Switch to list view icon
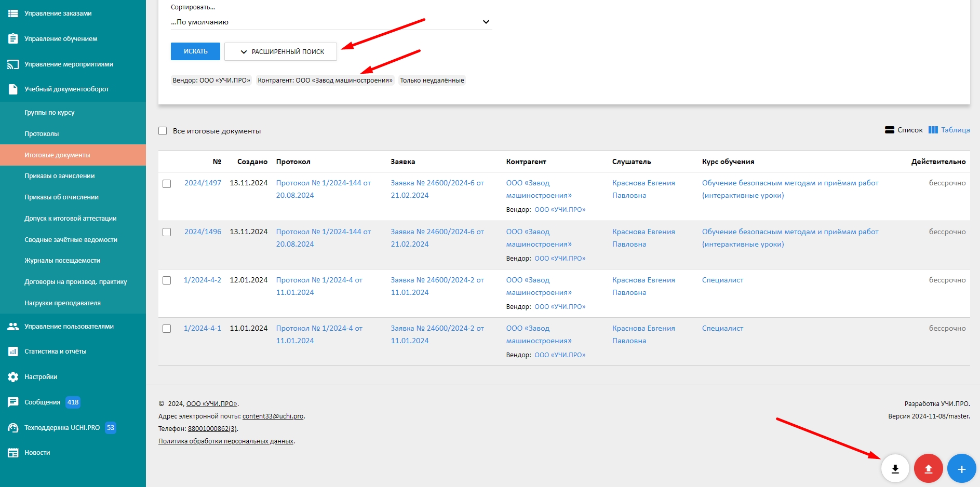 click(890, 130)
